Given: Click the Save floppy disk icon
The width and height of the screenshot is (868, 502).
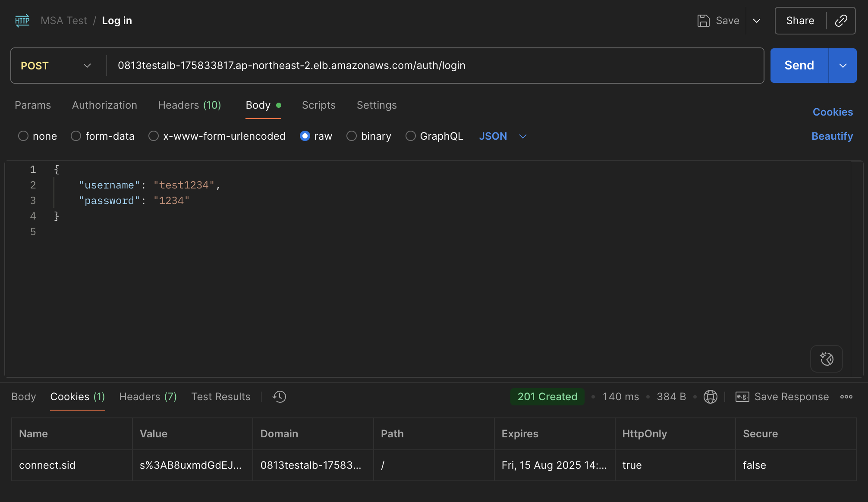Looking at the screenshot, I should pyautogui.click(x=703, y=21).
